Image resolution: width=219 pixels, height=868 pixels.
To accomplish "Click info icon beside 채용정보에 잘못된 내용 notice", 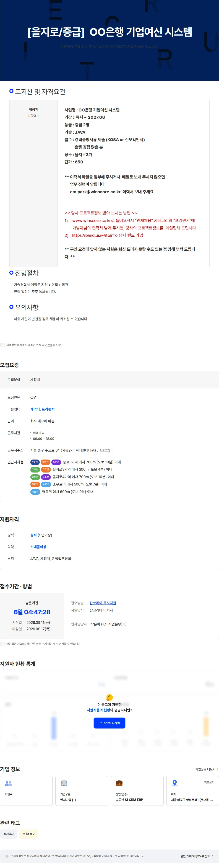I will point(3,345).
